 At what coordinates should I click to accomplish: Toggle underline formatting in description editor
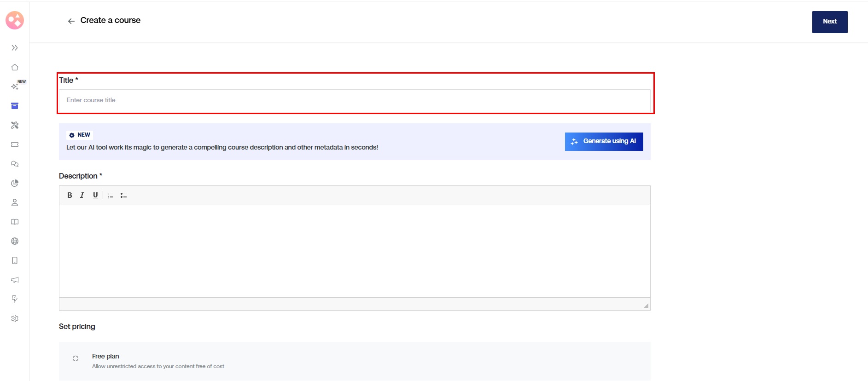coord(95,195)
